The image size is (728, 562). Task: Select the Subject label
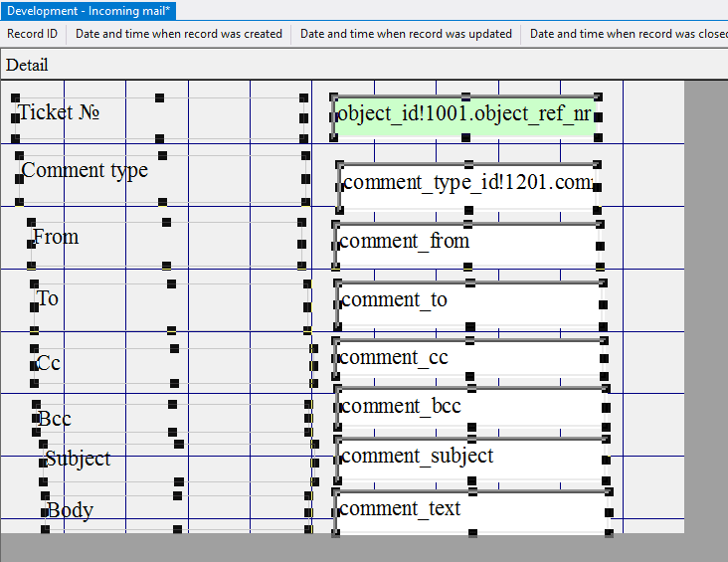pos(78,459)
